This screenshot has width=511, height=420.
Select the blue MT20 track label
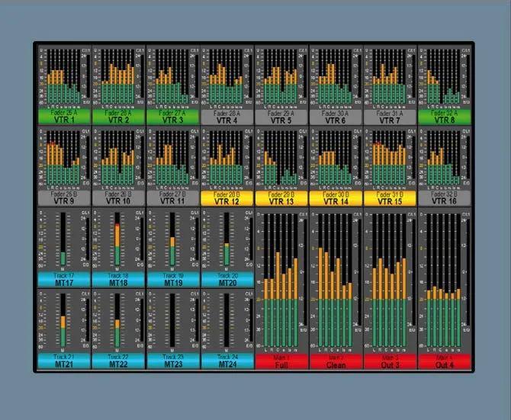(x=227, y=279)
